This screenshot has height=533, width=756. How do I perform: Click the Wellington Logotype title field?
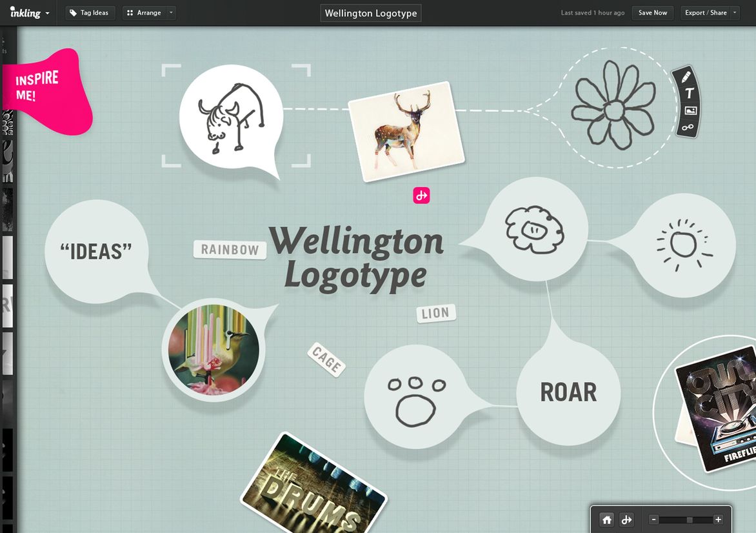pos(371,13)
